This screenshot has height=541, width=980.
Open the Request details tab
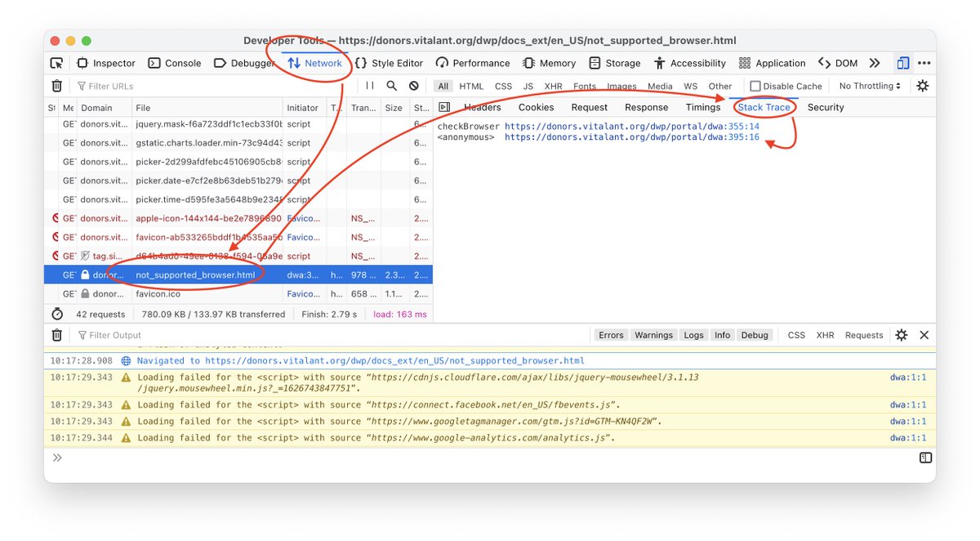click(x=590, y=107)
